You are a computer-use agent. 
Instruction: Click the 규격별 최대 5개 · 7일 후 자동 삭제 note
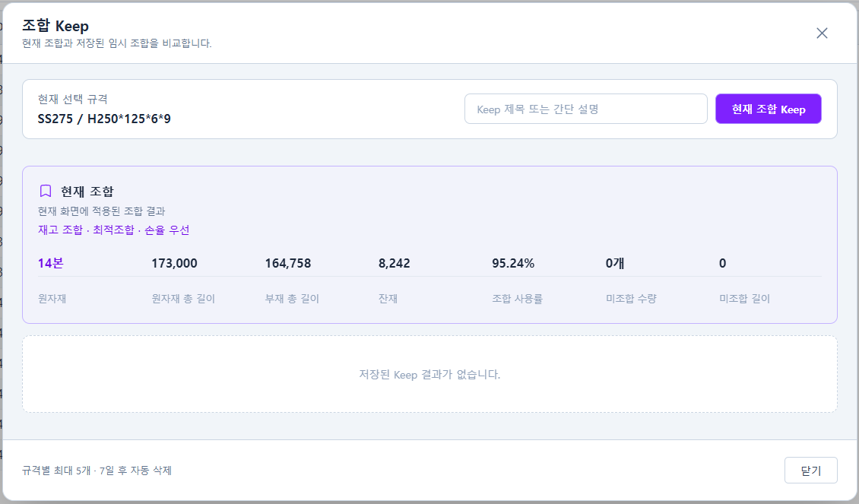coord(97,470)
